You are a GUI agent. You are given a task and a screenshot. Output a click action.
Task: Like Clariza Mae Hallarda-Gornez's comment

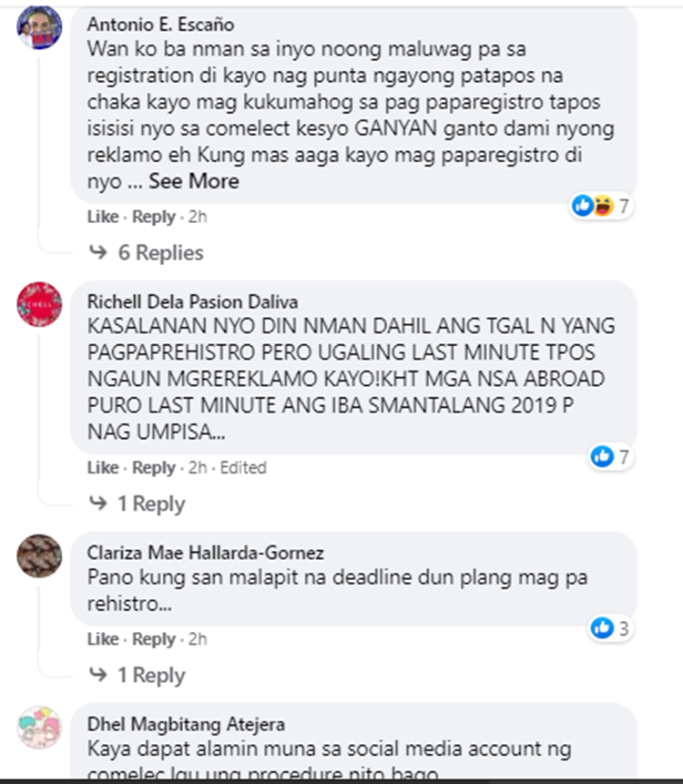(103, 639)
